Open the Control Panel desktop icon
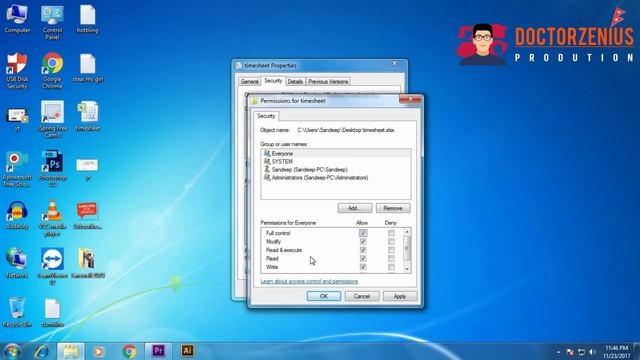The image size is (640, 360). 52,22
